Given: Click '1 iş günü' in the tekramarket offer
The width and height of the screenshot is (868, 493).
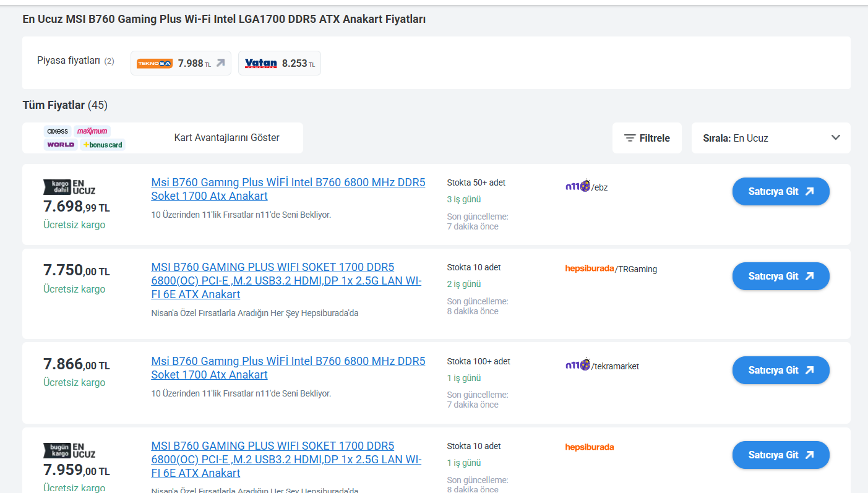Looking at the screenshot, I should (464, 378).
